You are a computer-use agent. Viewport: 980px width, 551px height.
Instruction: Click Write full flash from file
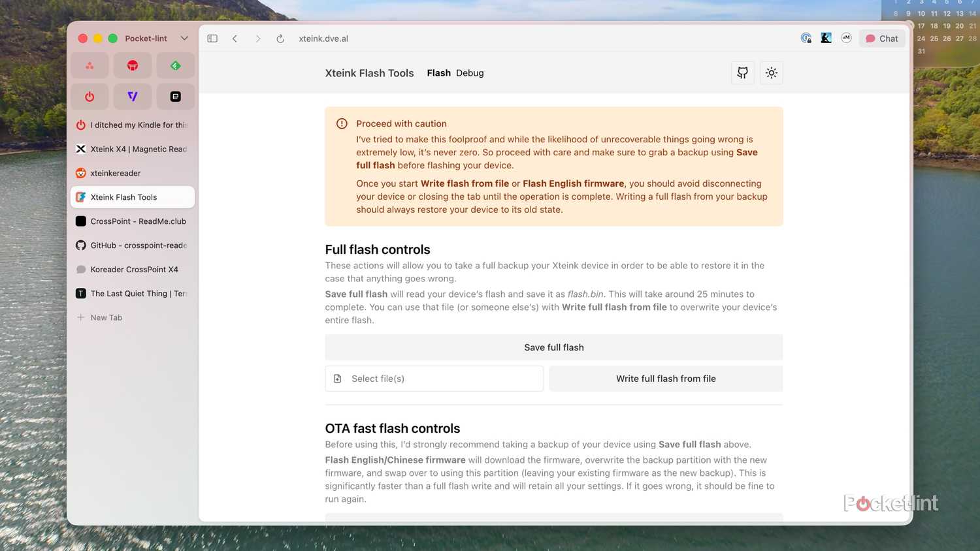[x=666, y=379]
